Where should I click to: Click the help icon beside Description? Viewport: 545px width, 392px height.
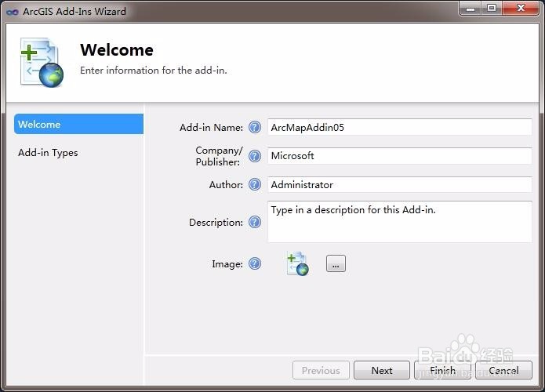pyautogui.click(x=255, y=222)
